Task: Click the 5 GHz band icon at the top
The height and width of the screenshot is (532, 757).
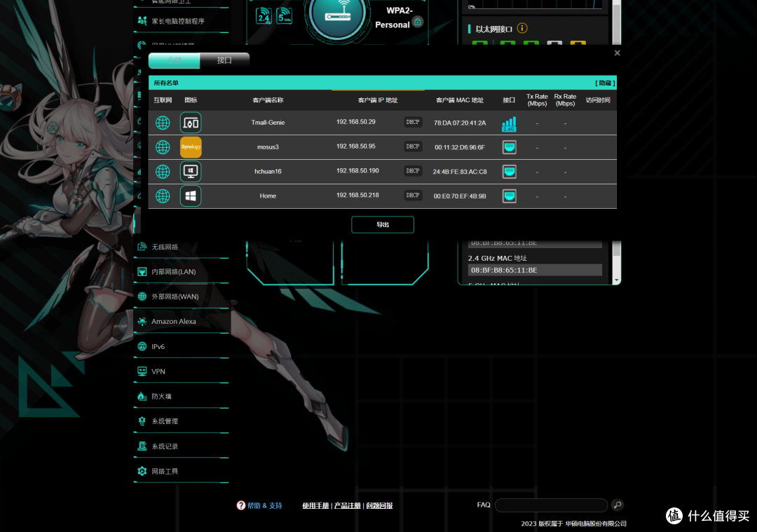Action: [285, 15]
